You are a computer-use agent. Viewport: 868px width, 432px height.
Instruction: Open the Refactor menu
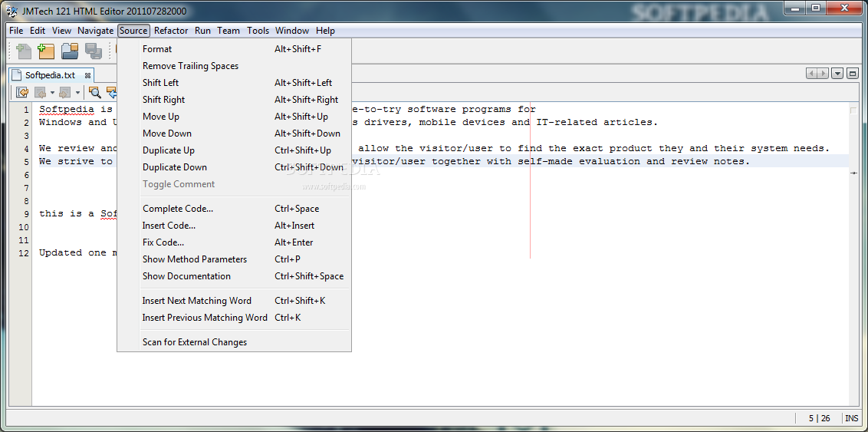click(x=171, y=31)
